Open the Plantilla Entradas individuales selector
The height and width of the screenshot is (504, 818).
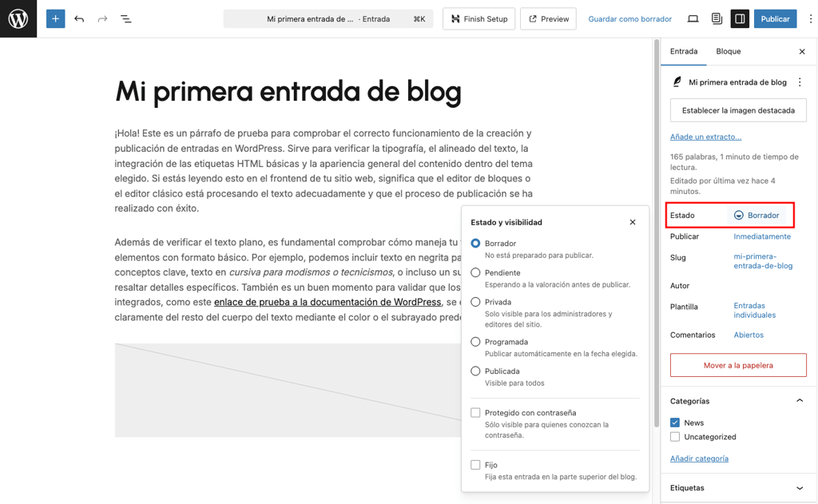click(754, 311)
